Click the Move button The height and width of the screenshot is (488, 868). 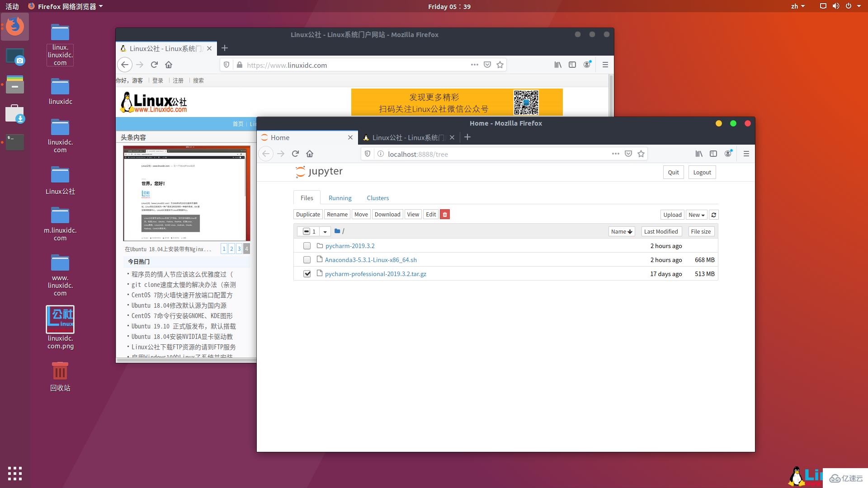[x=361, y=215]
